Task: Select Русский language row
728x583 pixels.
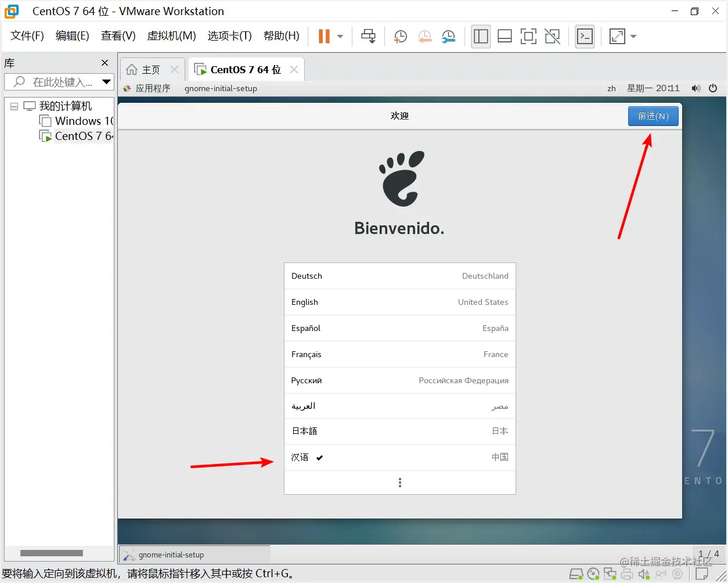Action: pos(400,380)
